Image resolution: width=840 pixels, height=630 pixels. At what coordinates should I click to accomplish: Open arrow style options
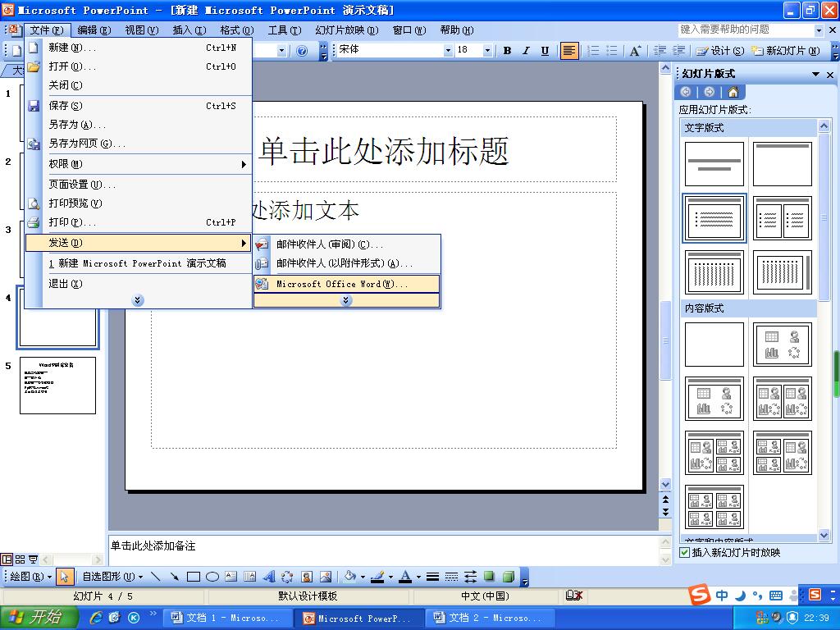click(470, 577)
